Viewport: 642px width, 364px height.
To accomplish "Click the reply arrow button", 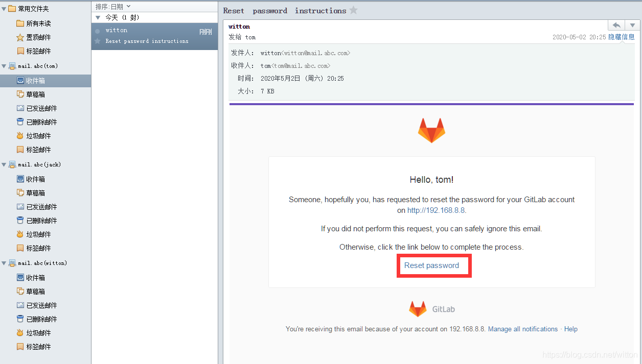I will 616,25.
